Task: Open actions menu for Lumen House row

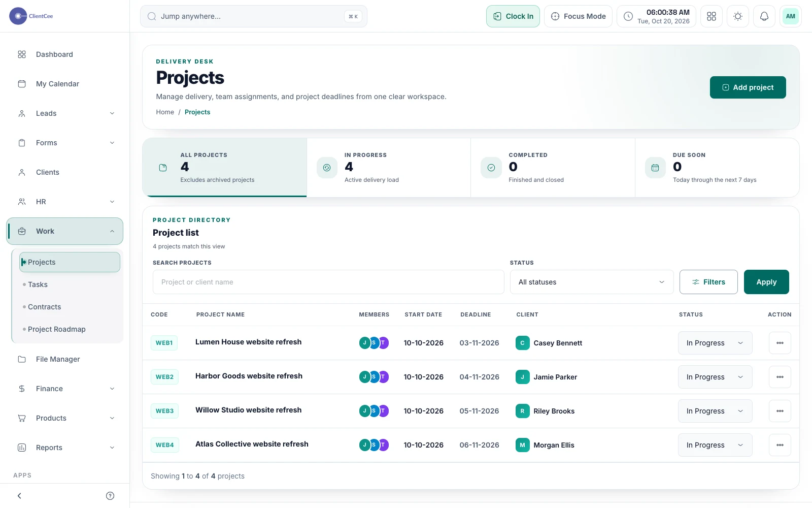Action: (x=780, y=343)
